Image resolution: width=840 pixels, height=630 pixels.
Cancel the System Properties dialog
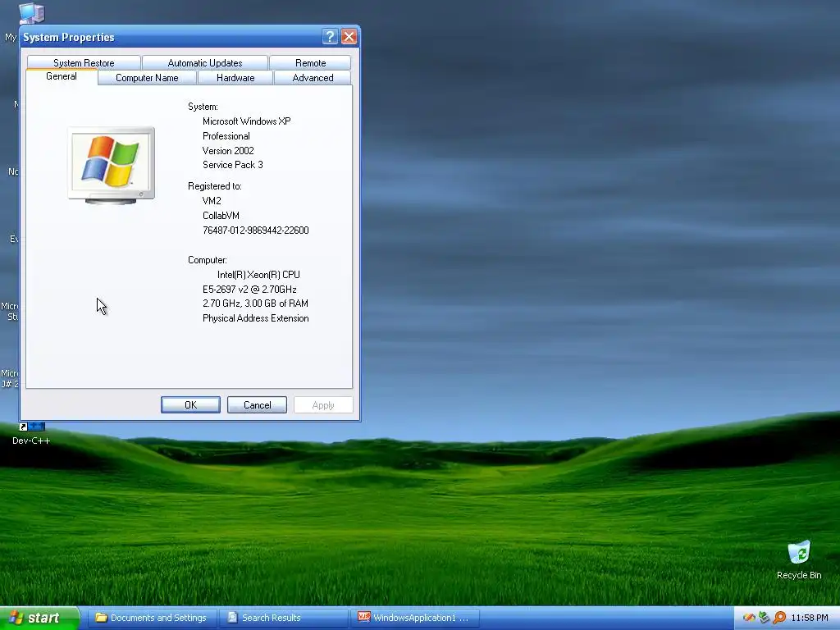257,405
